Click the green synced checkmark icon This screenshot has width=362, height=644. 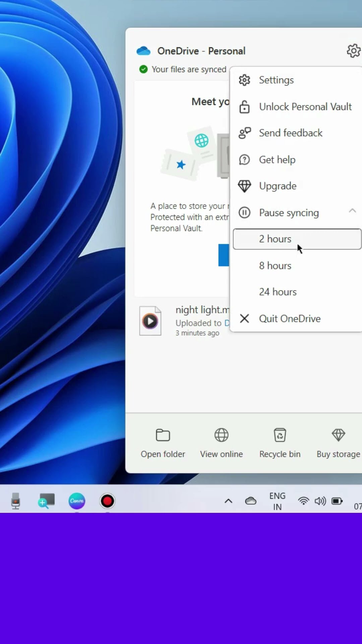pos(143,69)
